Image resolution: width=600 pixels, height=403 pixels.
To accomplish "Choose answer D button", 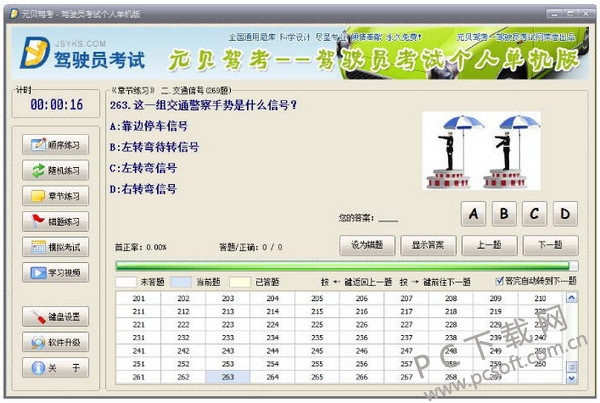I will coord(565,214).
